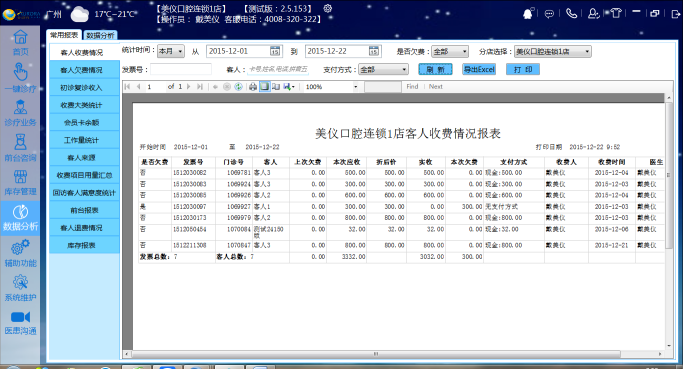Switch to the 数据分析 tab

[x=100, y=35]
